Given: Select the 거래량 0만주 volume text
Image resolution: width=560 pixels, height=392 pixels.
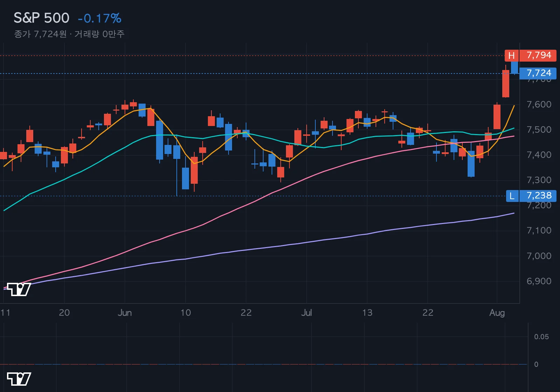Looking at the screenshot, I should [99, 34].
